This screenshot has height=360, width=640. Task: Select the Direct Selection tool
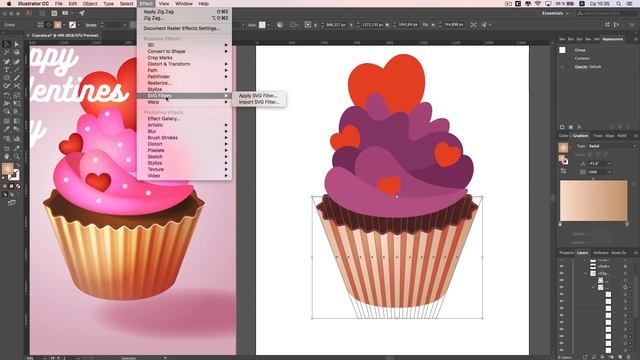point(17,44)
